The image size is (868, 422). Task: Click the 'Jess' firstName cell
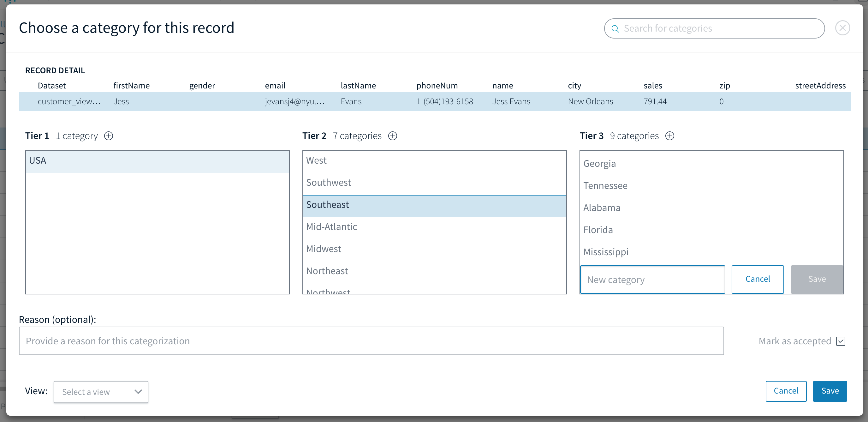pyautogui.click(x=121, y=101)
